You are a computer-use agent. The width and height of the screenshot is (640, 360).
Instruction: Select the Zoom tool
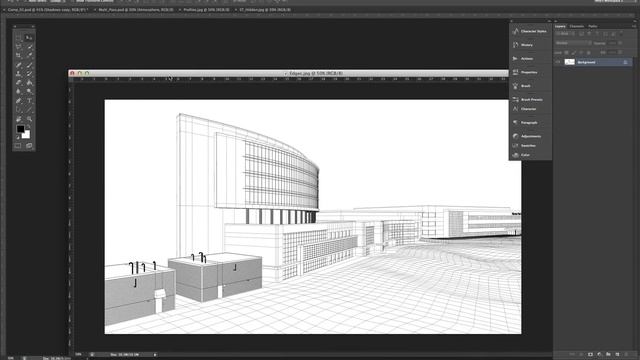(29, 119)
